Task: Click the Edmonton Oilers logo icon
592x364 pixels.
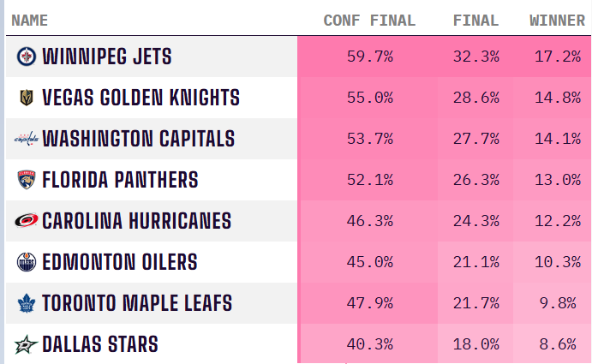Action: [x=26, y=262]
